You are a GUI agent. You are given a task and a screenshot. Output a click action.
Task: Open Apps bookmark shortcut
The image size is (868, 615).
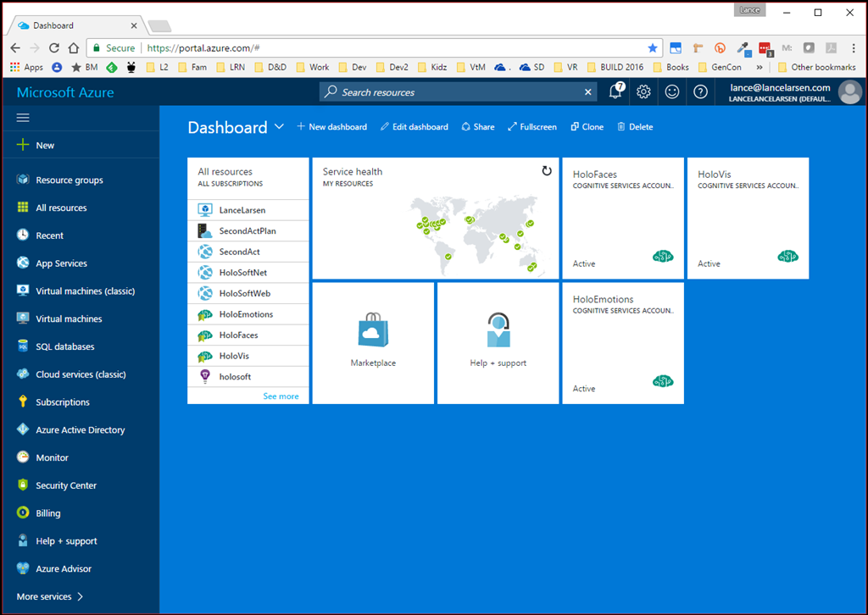pyautogui.click(x=26, y=67)
